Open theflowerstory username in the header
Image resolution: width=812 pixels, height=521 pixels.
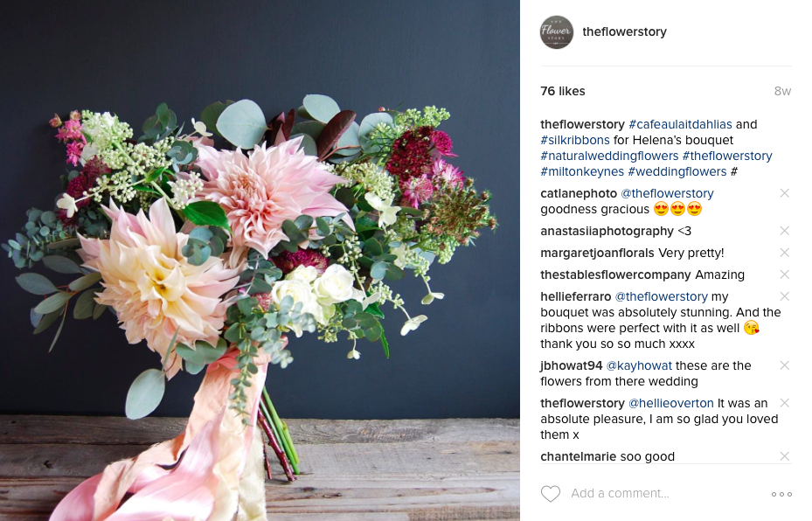click(x=624, y=31)
